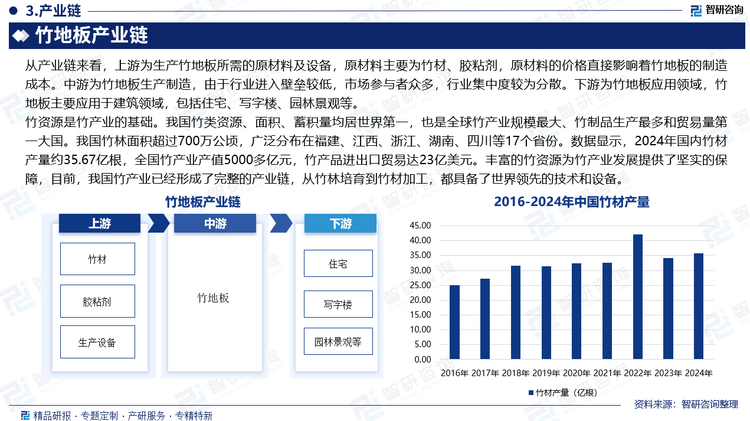This screenshot has width=750, height=421.
Task: Click the 15.00 y-axis label
Action: (x=420, y=315)
